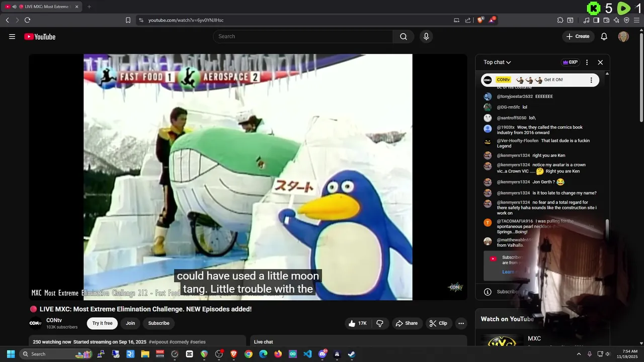Image resolution: width=644 pixels, height=362 pixels.
Task: Open Brave Playlist music note icon
Action: coord(586,20)
